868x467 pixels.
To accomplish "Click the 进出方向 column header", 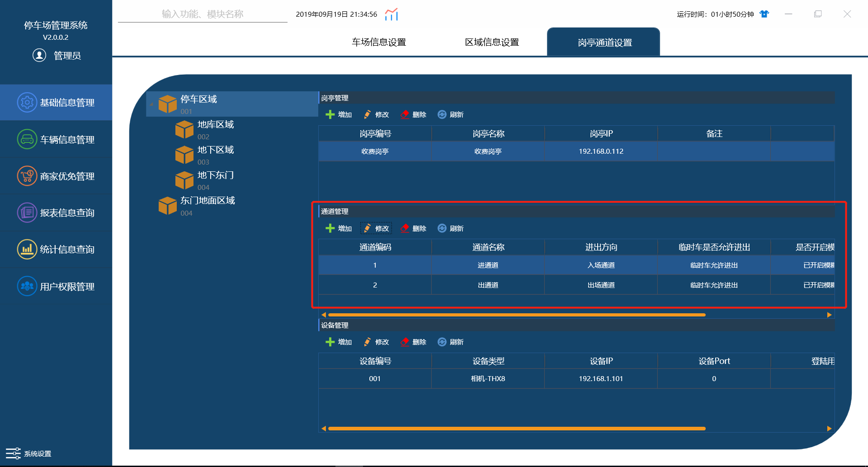I will pos(601,247).
